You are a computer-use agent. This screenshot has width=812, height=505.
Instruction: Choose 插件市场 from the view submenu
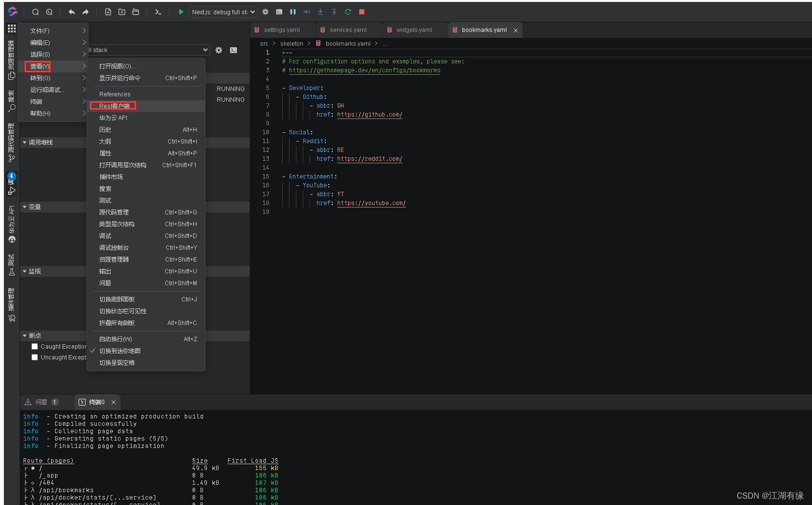[146, 177]
